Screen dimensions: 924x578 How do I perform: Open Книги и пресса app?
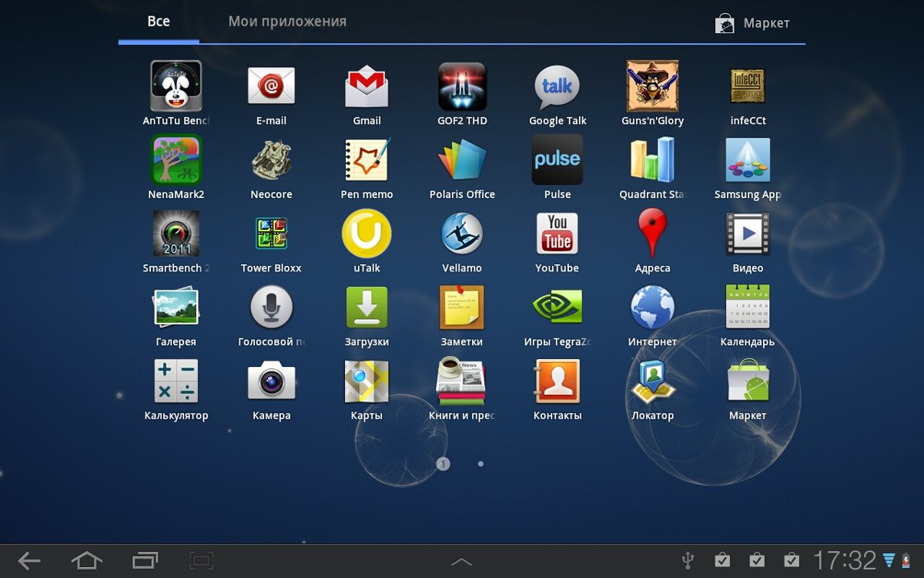(x=462, y=381)
